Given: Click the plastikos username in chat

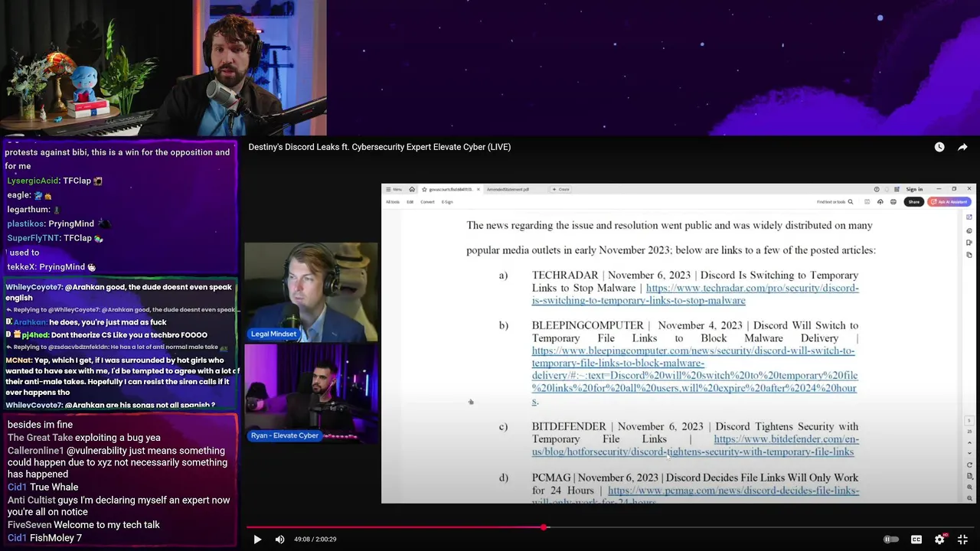Looking at the screenshot, I should click(x=26, y=223).
